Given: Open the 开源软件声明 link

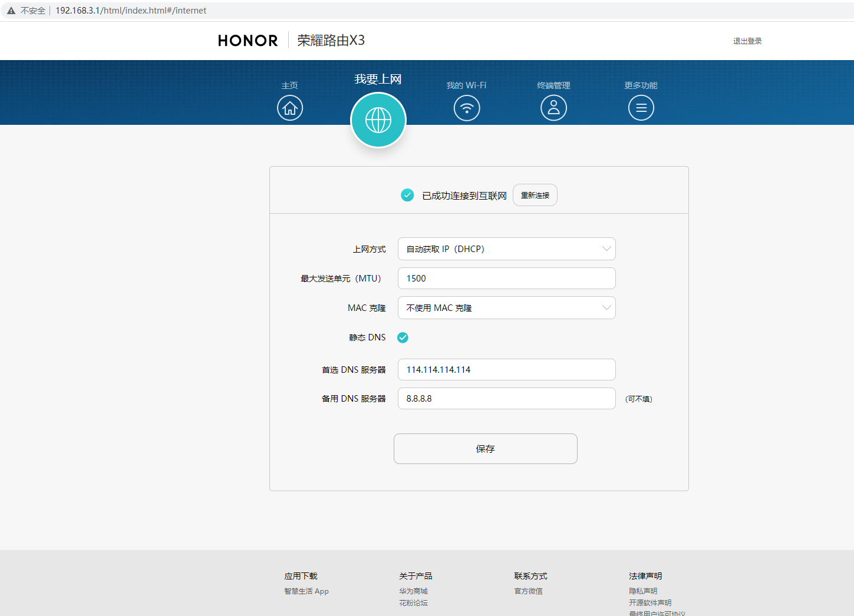Looking at the screenshot, I should [x=650, y=603].
